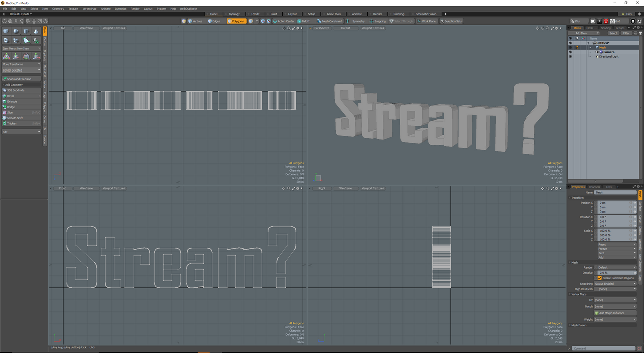
Task: Select the Cone primitive tool
Action: (36, 31)
